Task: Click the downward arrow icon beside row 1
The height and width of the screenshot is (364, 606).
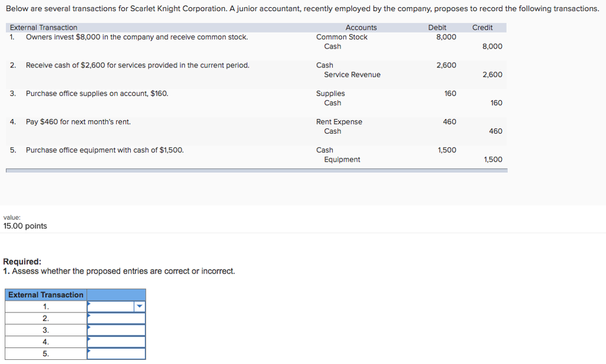Action: tap(139, 306)
